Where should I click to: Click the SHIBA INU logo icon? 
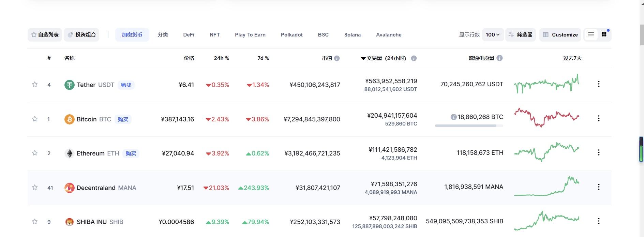69,222
